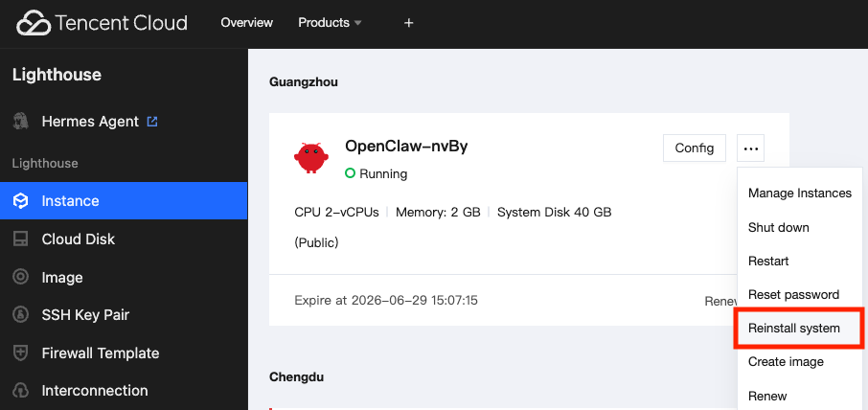868x410 pixels.
Task: Open SSH Key Pair in the sidebar
Action: pyautogui.click(x=85, y=315)
